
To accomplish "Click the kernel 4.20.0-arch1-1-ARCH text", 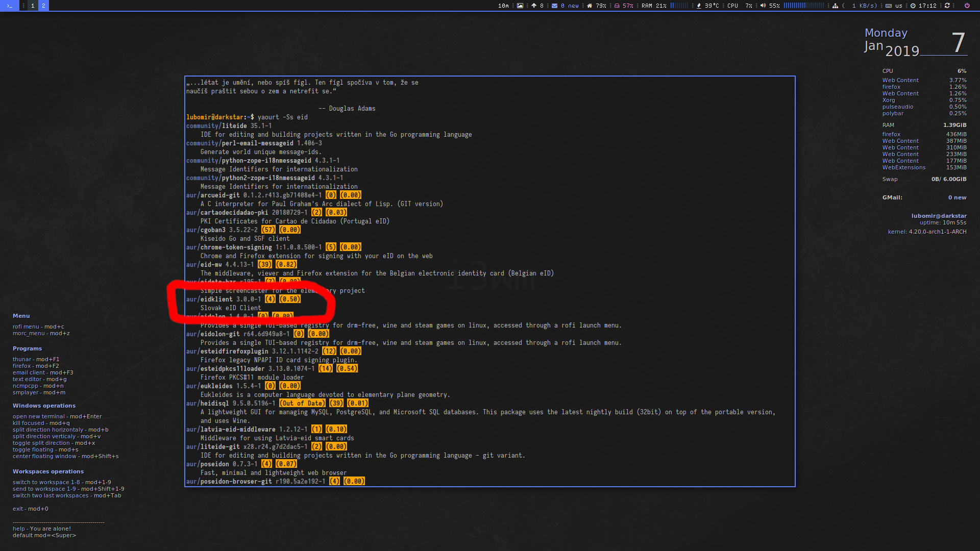I will click(927, 232).
